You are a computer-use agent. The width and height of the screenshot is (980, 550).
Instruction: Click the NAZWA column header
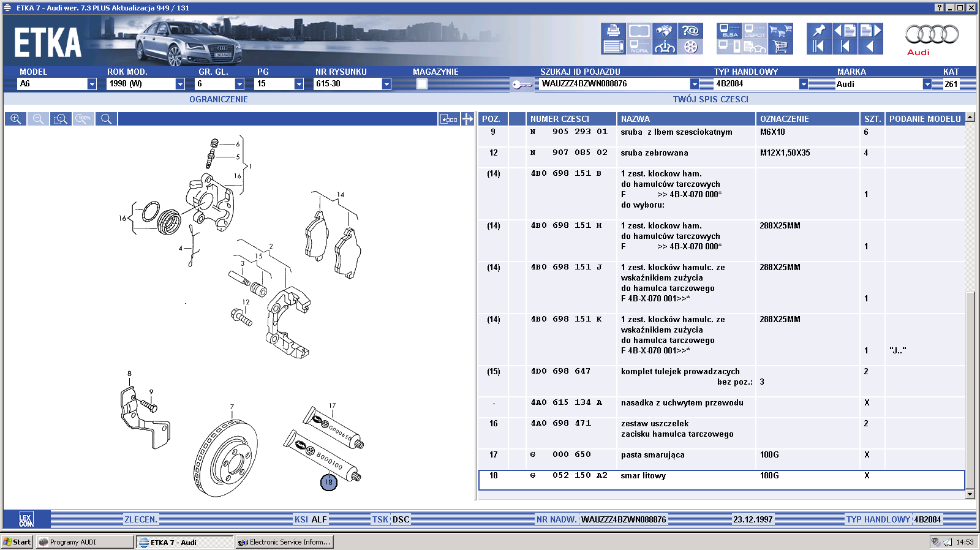[686, 119]
